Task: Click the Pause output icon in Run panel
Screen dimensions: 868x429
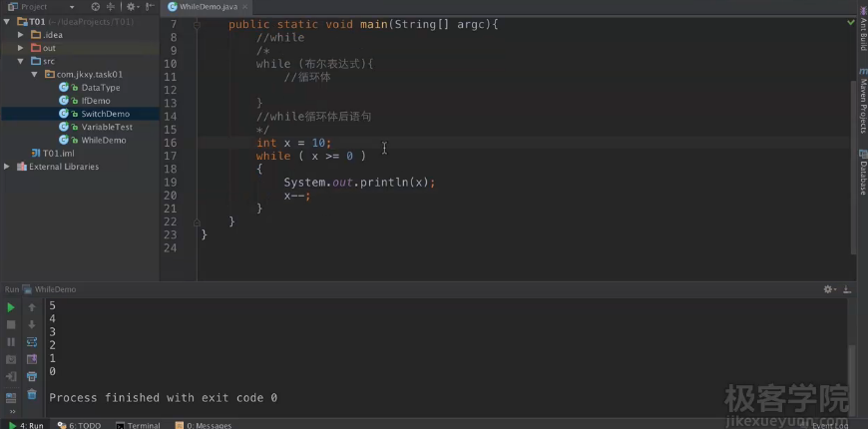Action: [11, 342]
